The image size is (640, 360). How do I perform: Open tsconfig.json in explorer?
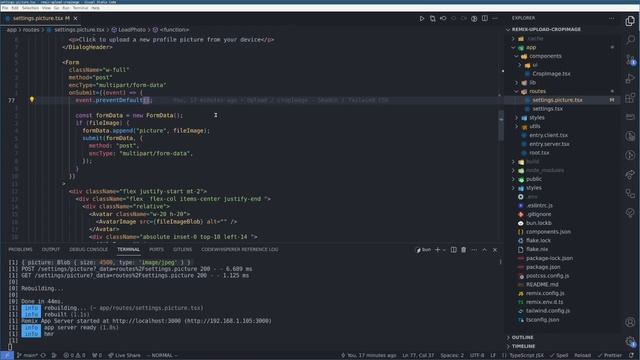tap(542, 320)
